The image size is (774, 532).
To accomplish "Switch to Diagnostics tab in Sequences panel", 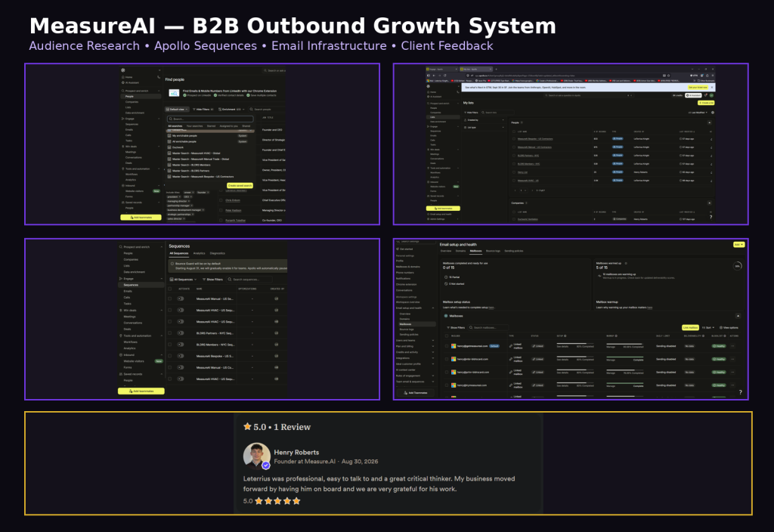I will coord(217,253).
